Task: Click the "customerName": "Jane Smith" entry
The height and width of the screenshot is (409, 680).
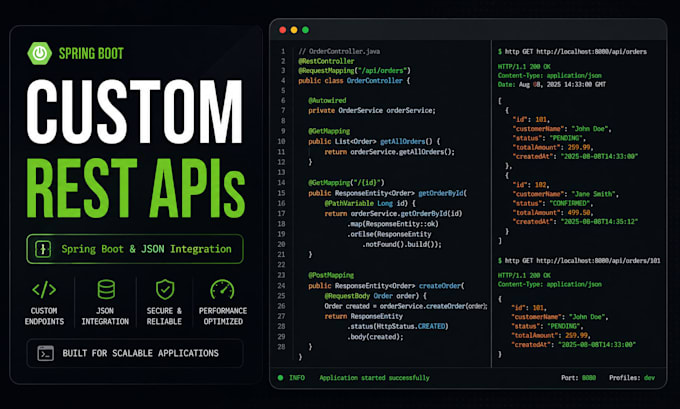Action: (x=565, y=194)
